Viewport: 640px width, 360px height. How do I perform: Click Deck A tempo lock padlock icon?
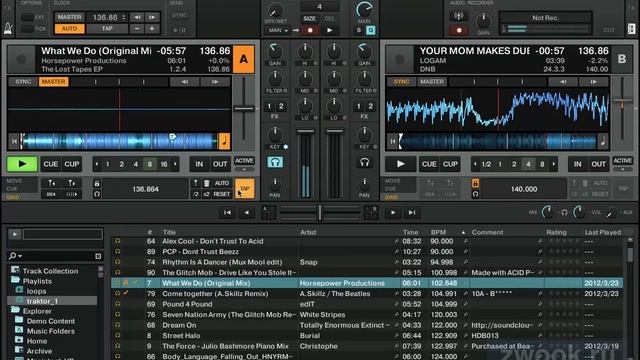coord(97,183)
